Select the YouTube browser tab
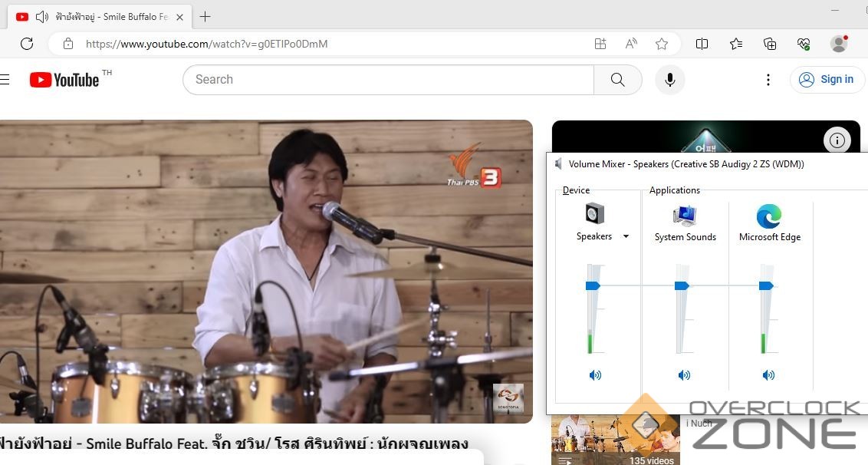 tap(100, 17)
